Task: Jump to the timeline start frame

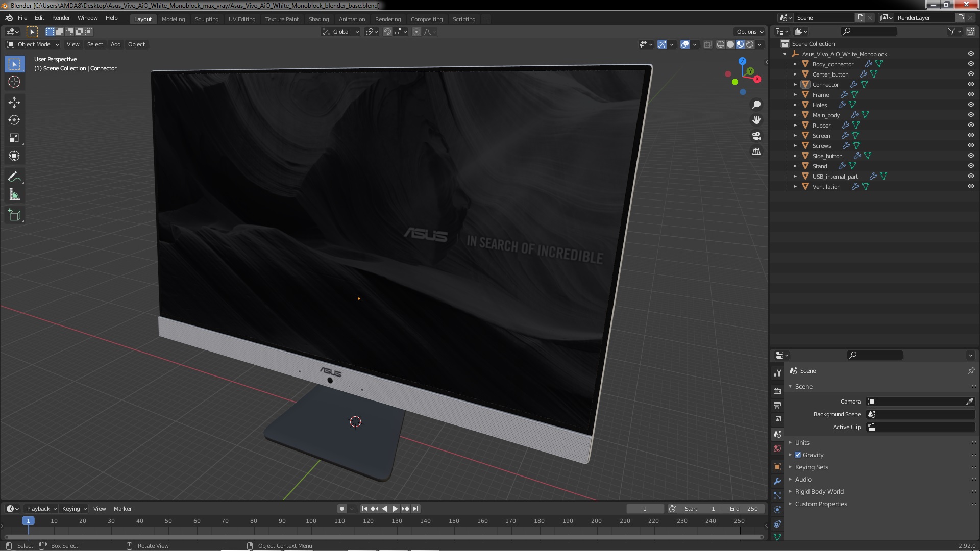Action: point(364,509)
